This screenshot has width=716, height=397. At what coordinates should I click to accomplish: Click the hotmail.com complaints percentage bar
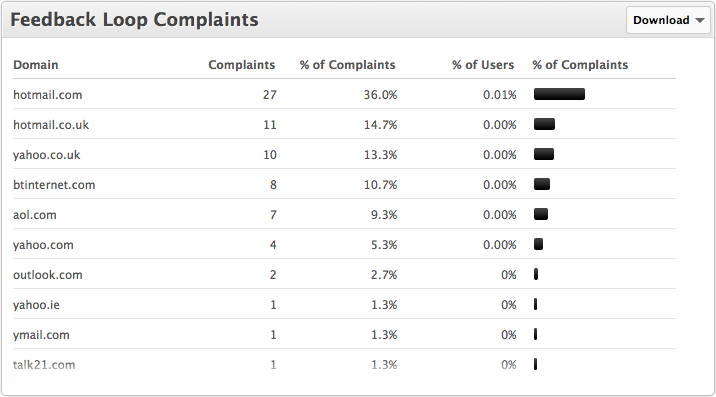pyautogui.click(x=559, y=94)
